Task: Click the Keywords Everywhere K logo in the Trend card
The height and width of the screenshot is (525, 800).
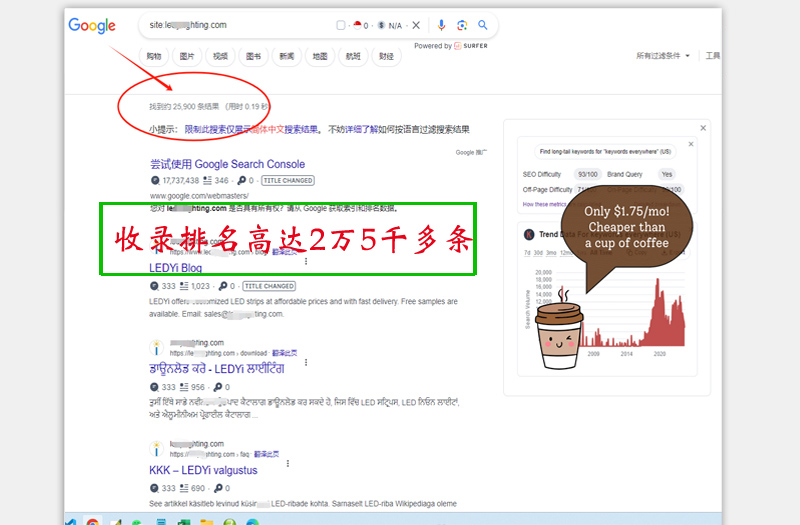Action: point(529,234)
